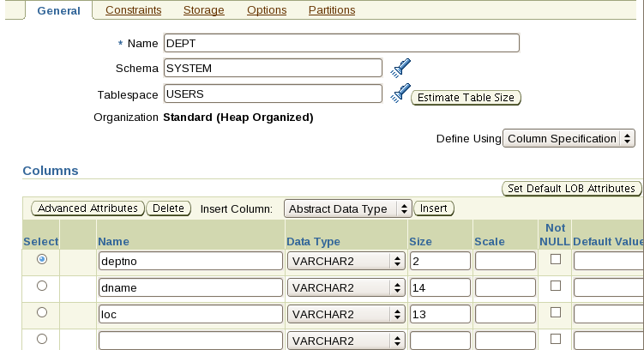Screen dimensions: 644x350
Task: Select the deptno row radio button
Action: (x=42, y=258)
